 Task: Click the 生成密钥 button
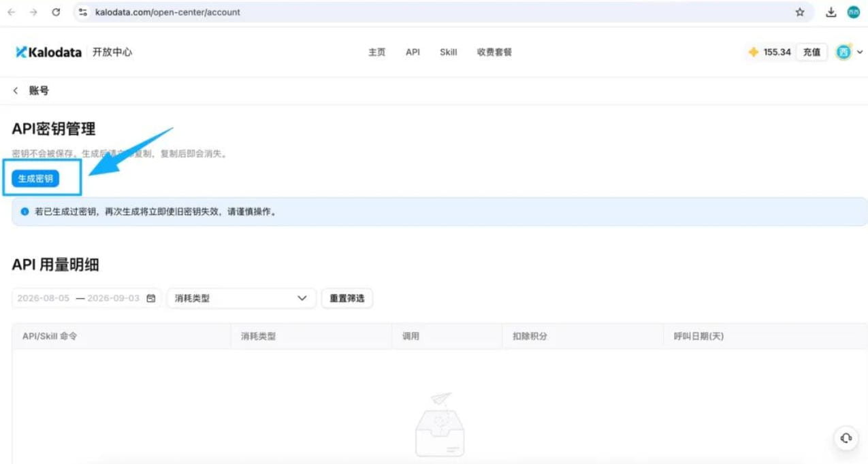[35, 178]
